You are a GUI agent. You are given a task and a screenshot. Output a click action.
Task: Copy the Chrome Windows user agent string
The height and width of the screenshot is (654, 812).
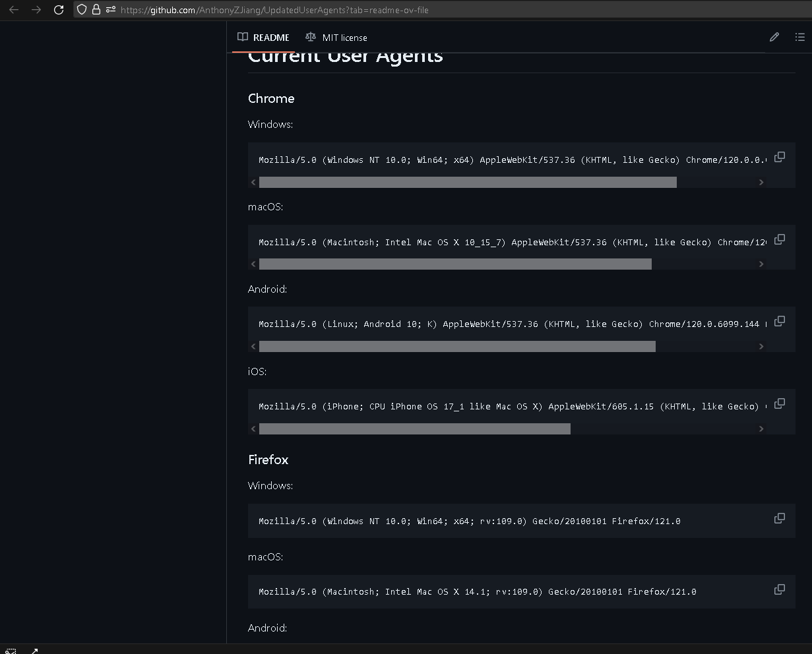pos(779,157)
